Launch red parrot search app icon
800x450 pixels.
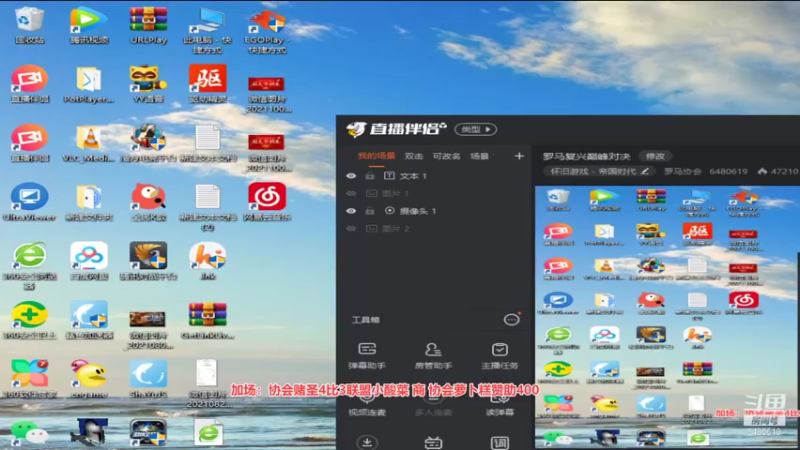(x=148, y=202)
